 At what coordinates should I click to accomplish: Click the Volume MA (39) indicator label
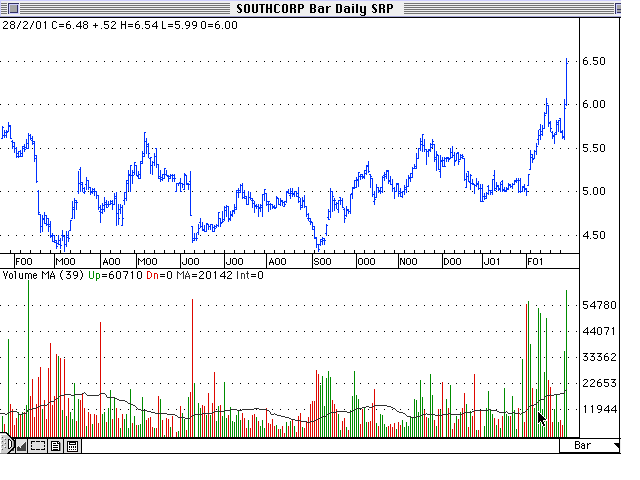43,276
